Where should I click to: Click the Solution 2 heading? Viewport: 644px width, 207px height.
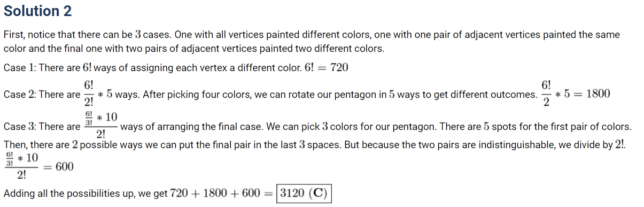pos(37,11)
